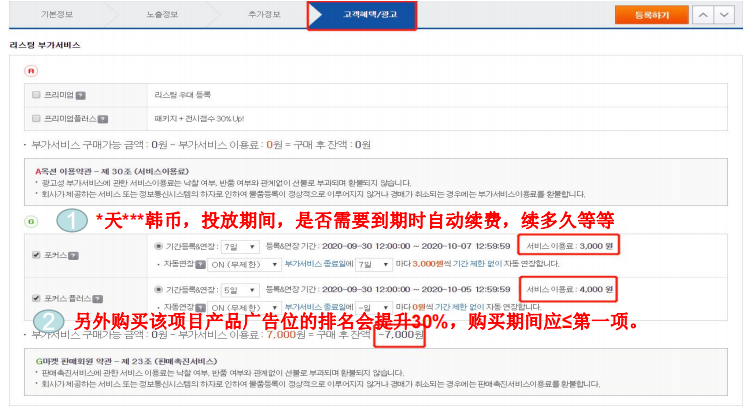747x413 pixels.
Task: Open the 7일 auto-extend interval dropdown
Action: coord(374,264)
